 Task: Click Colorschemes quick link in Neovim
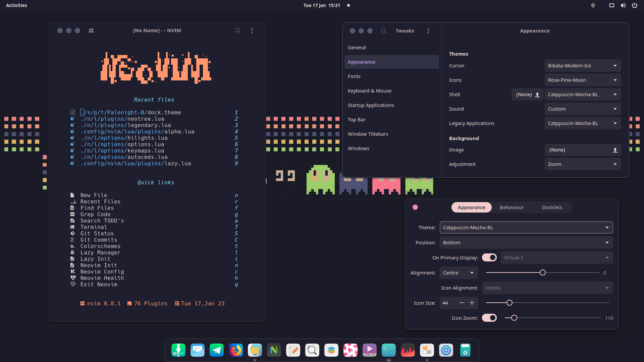(x=100, y=246)
